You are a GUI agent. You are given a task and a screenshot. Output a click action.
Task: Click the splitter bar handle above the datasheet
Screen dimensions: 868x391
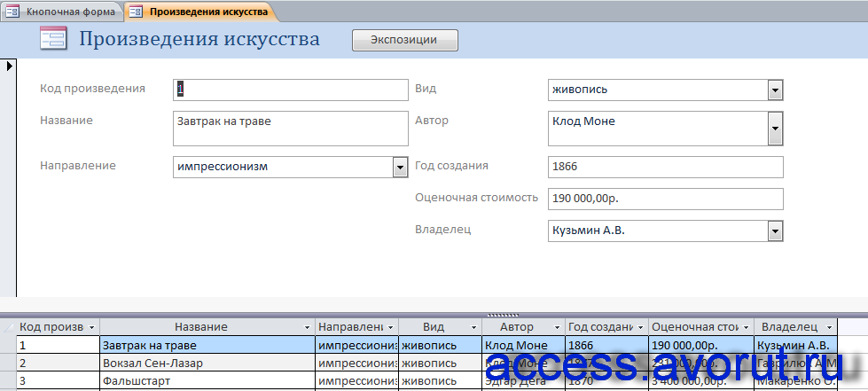502,315
